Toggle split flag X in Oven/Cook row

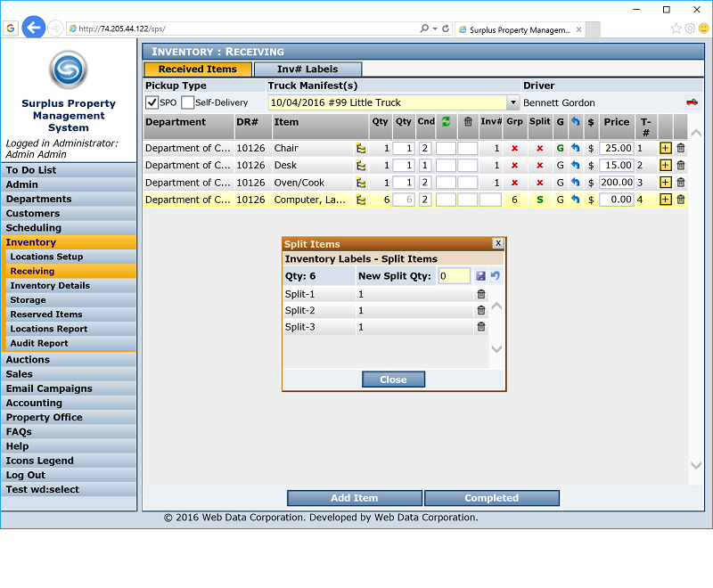(x=540, y=183)
